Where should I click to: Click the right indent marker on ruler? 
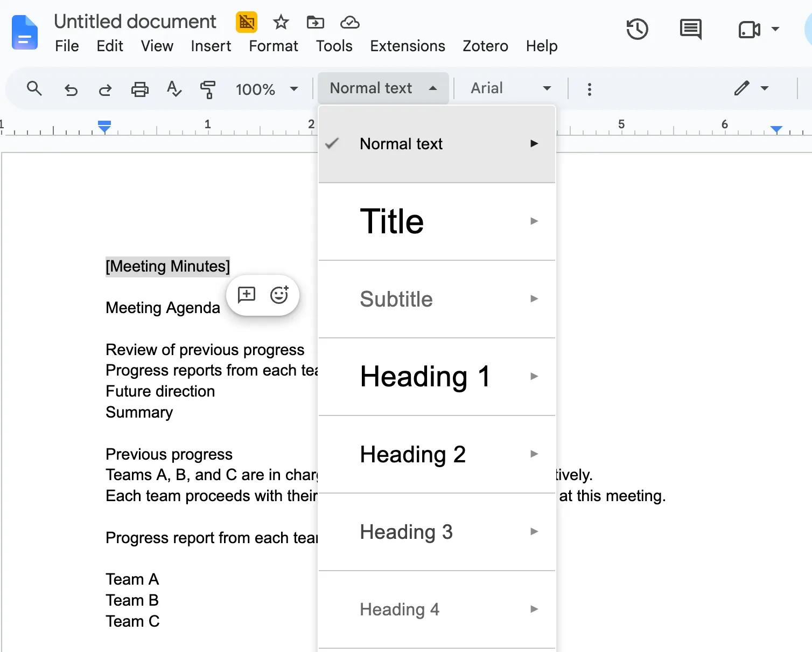point(776,129)
